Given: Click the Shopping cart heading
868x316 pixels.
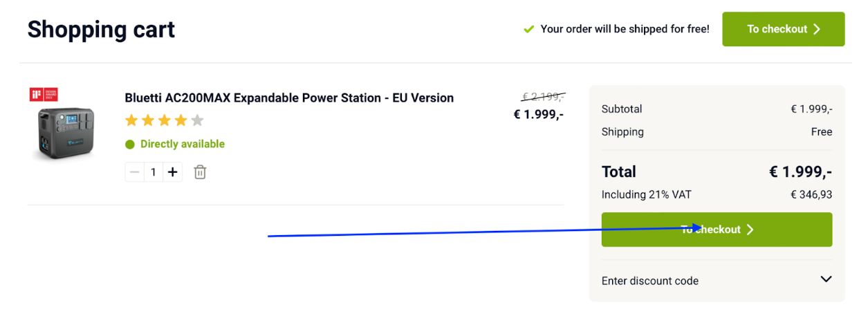Looking at the screenshot, I should 101,30.
